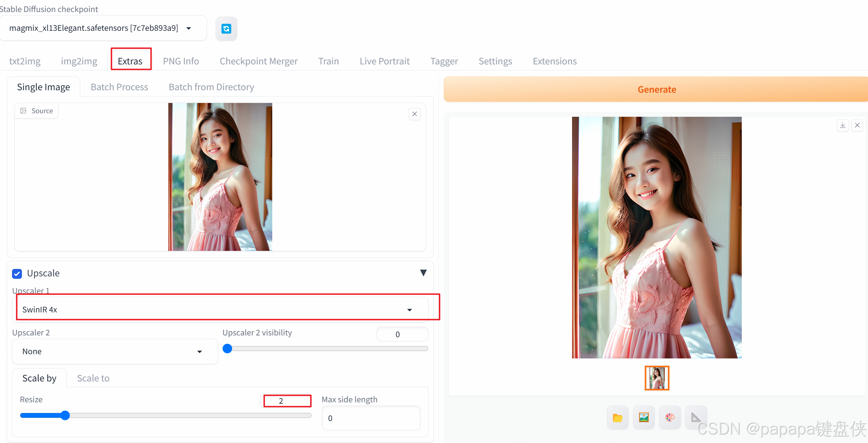This screenshot has height=443, width=868.
Task: Click the refresh checkpoint list icon
Action: point(226,28)
